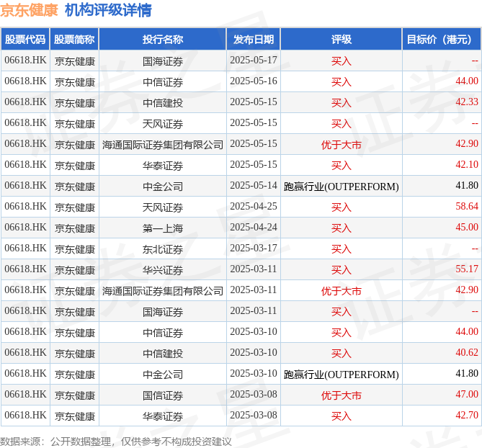Click 国海证券 in the 2025-03-11 row
Screen dimensions: 482x448
click(163, 312)
